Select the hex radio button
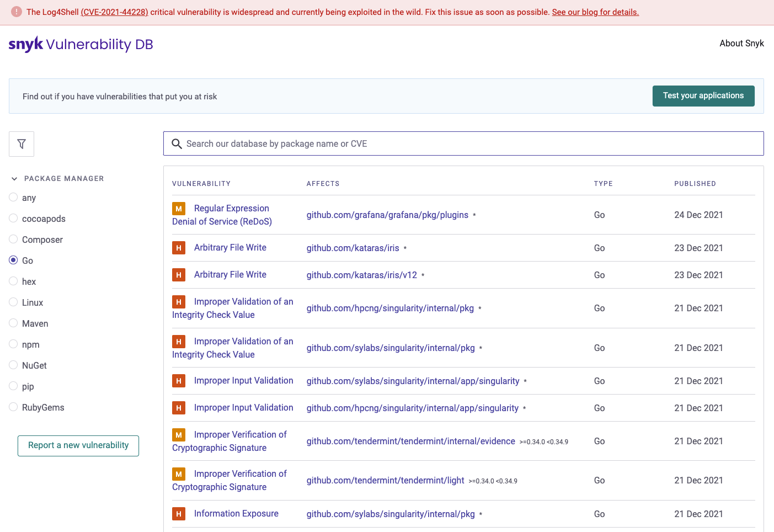Screen dimensions: 774x532 point(13,281)
